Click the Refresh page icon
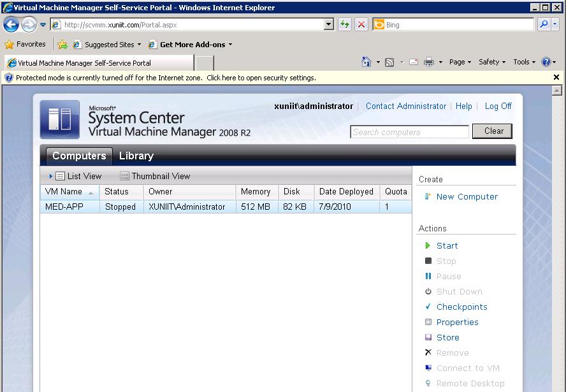The width and height of the screenshot is (566, 392). (345, 25)
